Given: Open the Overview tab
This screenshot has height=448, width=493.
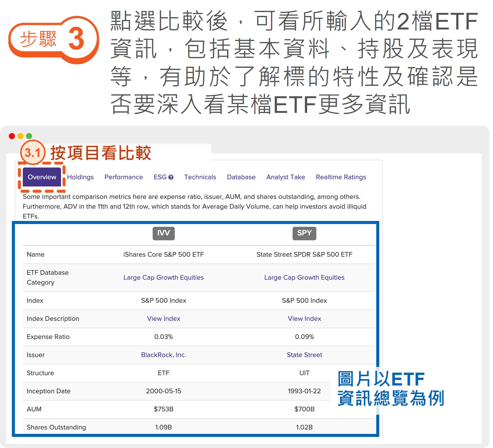Looking at the screenshot, I should (42, 177).
